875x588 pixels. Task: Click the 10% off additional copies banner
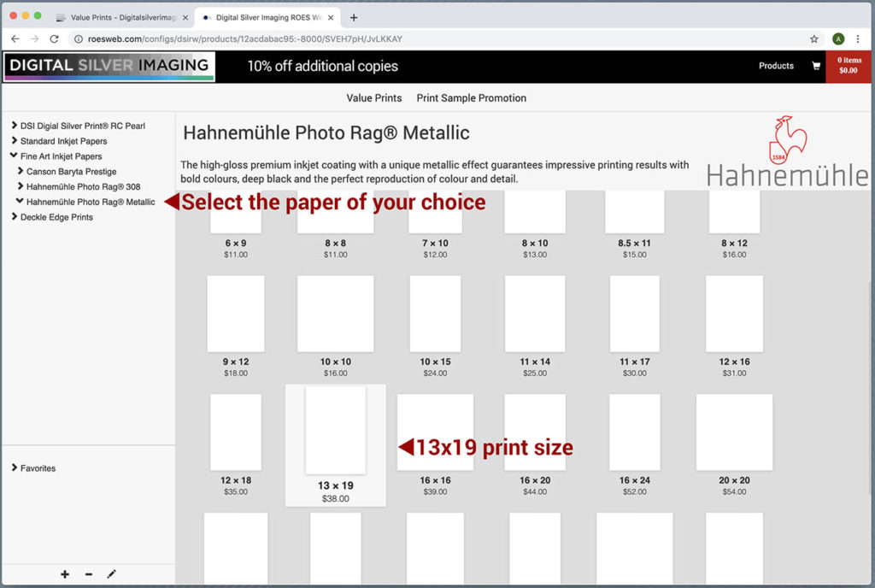[x=322, y=67]
